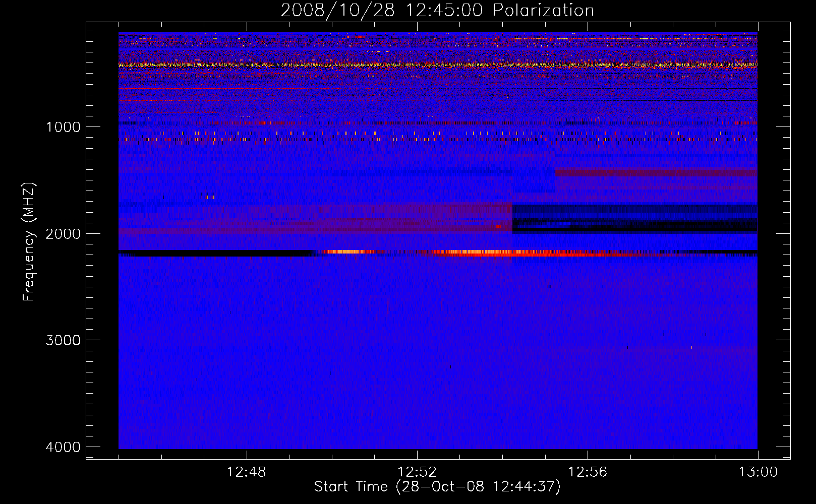The image size is (816, 504).
Task: Click the 12:52 time tick label
Action: pos(417,472)
